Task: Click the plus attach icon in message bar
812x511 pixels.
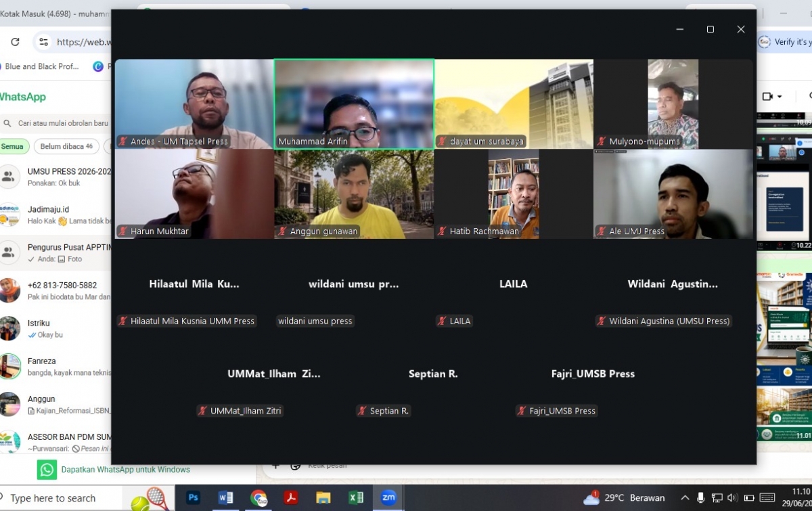Action: point(275,466)
